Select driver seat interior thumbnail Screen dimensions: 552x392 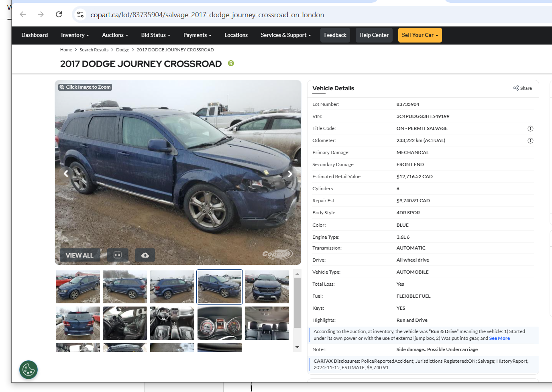pos(125,323)
